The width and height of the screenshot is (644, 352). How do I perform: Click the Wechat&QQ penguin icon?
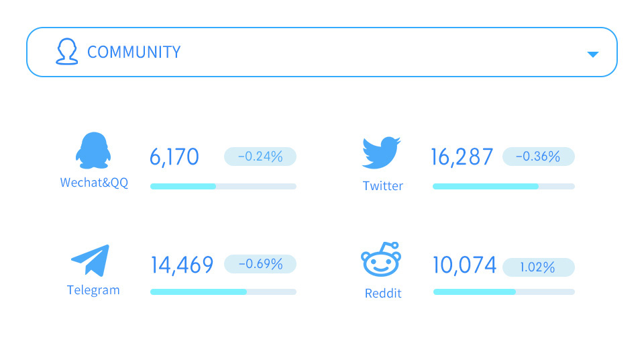pos(93,150)
